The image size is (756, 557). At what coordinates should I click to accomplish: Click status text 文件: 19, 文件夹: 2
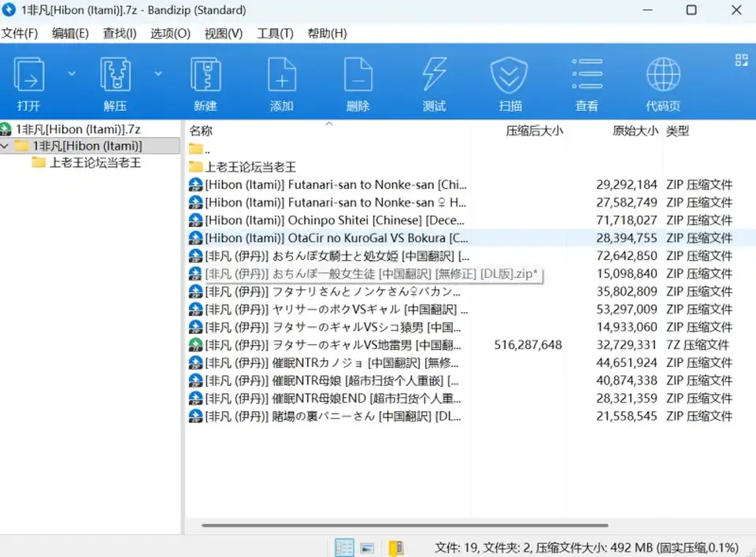click(x=483, y=548)
